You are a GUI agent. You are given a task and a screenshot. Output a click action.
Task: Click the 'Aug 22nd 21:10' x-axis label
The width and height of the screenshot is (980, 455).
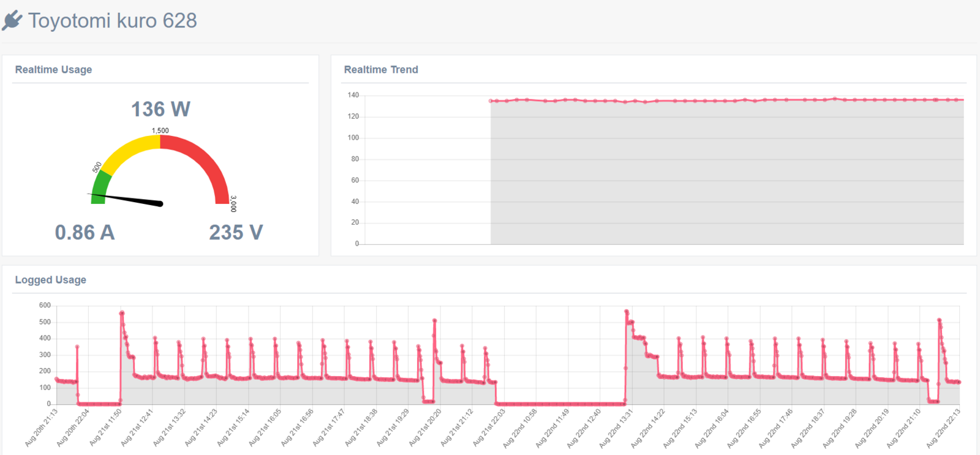[x=905, y=427]
